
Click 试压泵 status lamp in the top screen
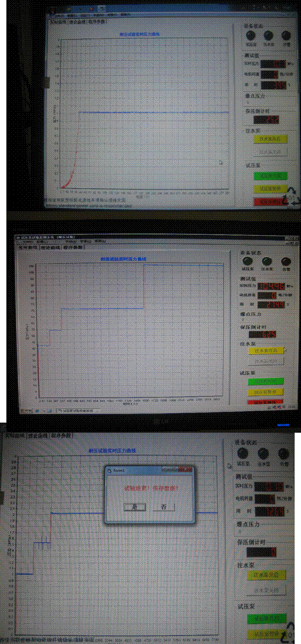pos(250,35)
